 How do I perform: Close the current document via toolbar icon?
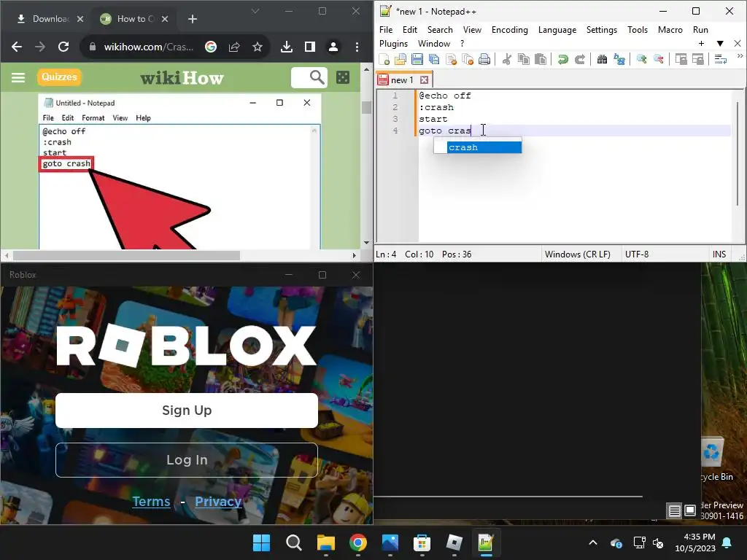pyautogui.click(x=451, y=60)
